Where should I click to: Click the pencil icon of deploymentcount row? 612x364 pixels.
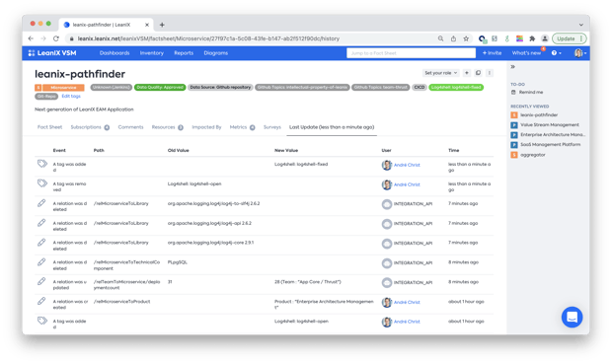pyautogui.click(x=41, y=281)
